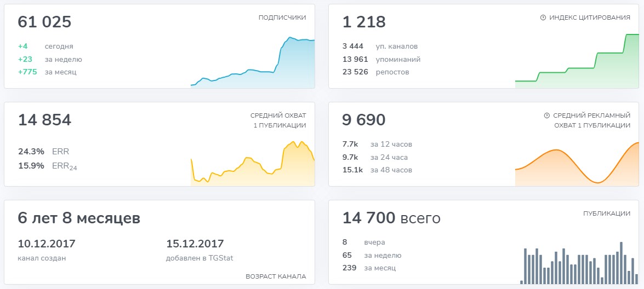The height and width of the screenshot is (289, 644).
Task: Click the Возраст канала label
Action: point(276,276)
